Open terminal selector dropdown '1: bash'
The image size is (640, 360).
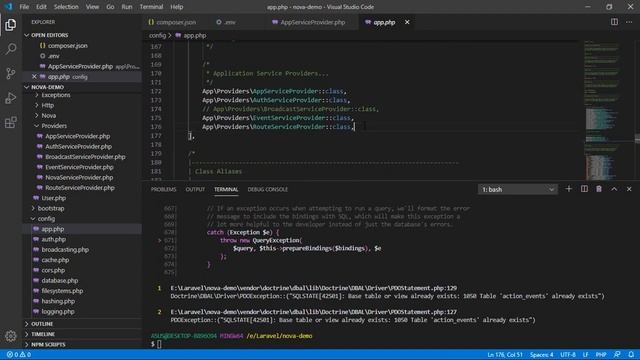tap(518, 189)
